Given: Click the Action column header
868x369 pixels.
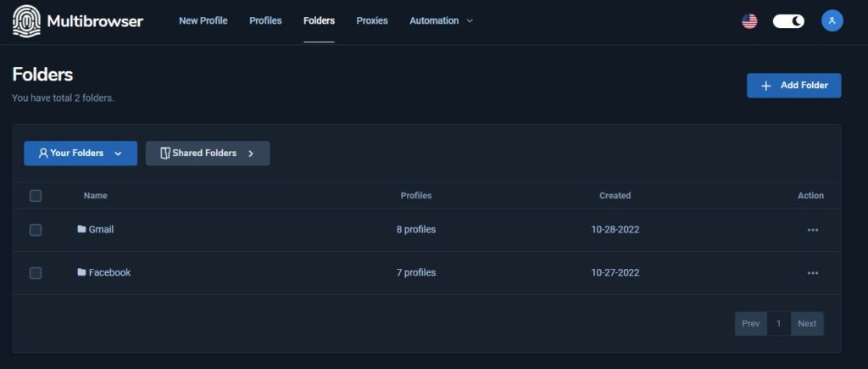Looking at the screenshot, I should [810, 196].
